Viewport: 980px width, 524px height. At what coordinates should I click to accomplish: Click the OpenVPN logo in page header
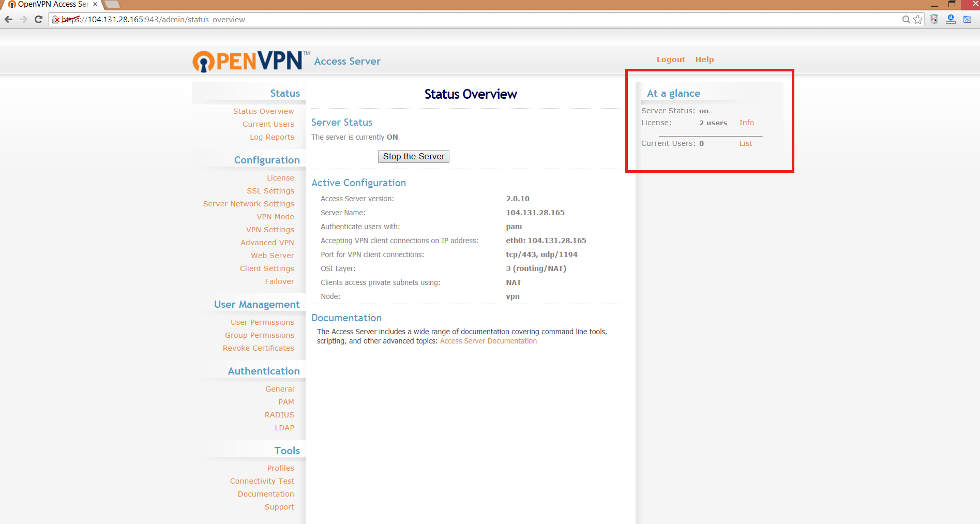coord(251,61)
